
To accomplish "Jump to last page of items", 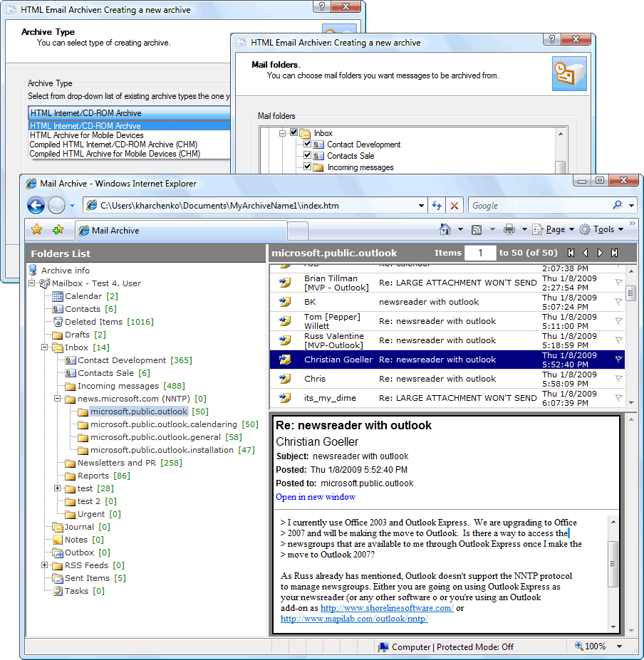I will pos(615,253).
